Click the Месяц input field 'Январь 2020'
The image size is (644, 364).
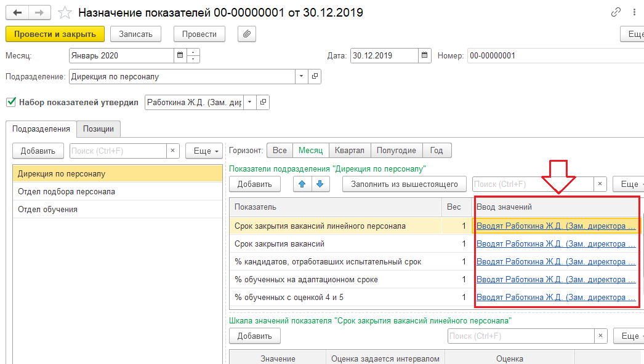click(121, 55)
